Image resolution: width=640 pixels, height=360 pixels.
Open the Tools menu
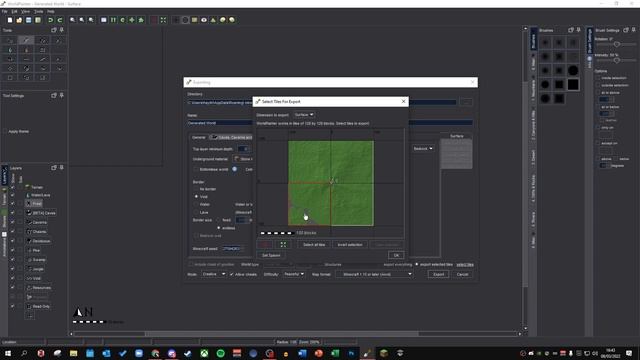pyautogui.click(x=38, y=11)
